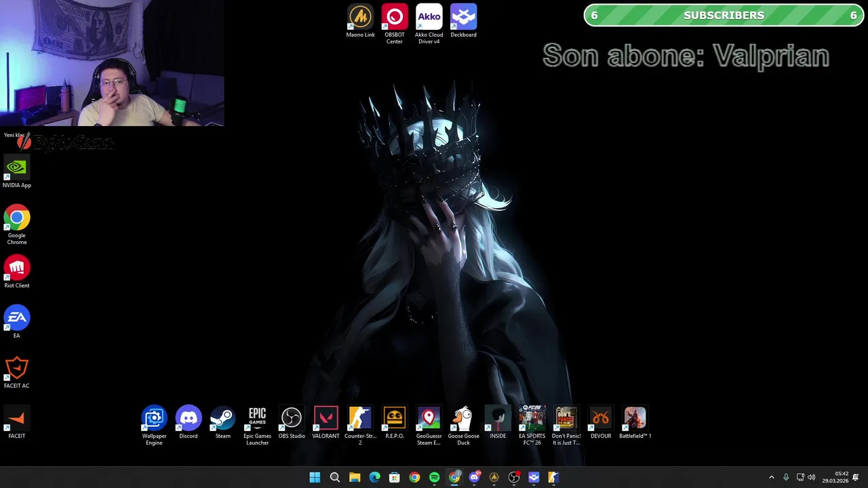This screenshot has height=488, width=868.
Task: Open Microsoft Store from the taskbar
Action: 394,477
